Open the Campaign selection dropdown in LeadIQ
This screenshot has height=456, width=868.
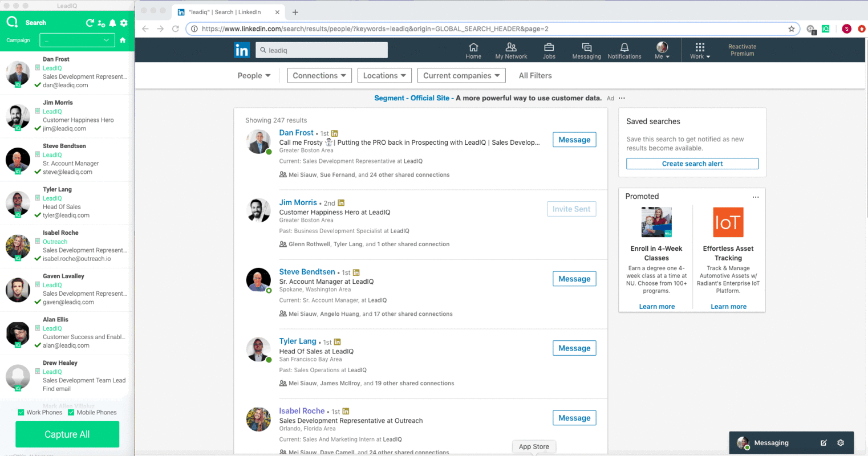click(x=77, y=40)
